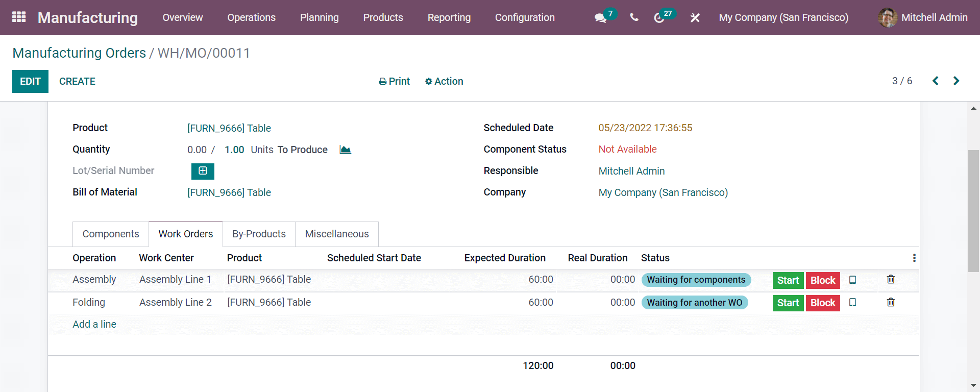Screen dimensions: 980x392
Task: Open tablet view icon for Folding row
Action: tap(852, 303)
